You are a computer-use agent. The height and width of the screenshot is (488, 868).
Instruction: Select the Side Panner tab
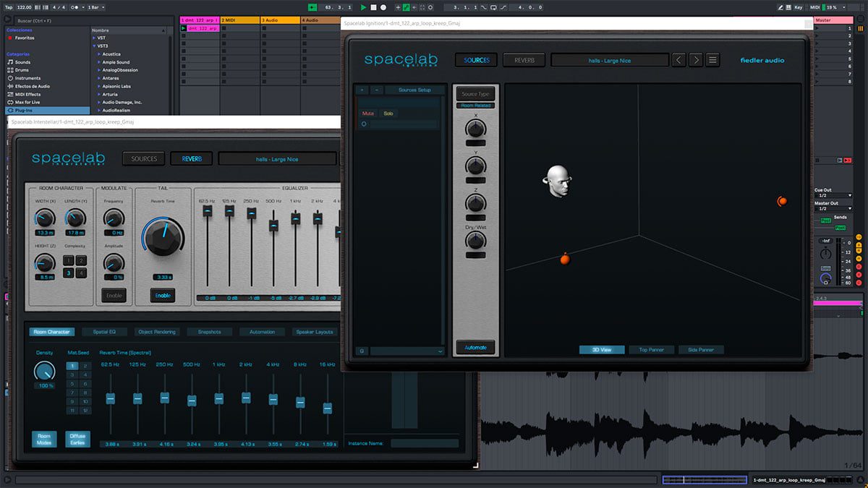tap(701, 350)
